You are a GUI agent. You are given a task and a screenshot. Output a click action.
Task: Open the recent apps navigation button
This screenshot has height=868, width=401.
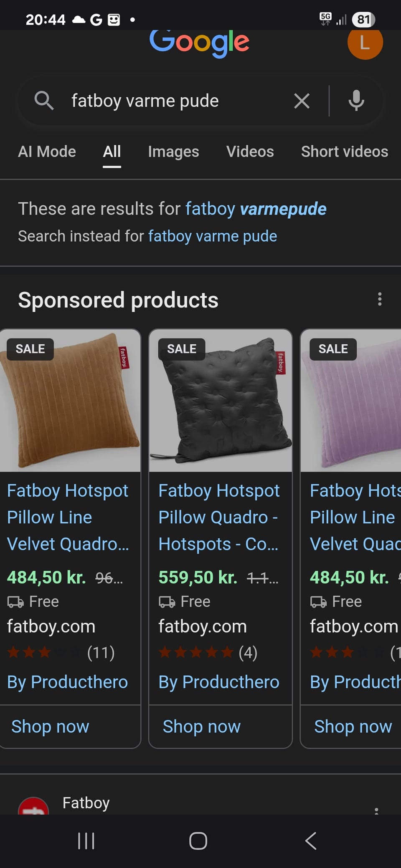click(x=86, y=841)
